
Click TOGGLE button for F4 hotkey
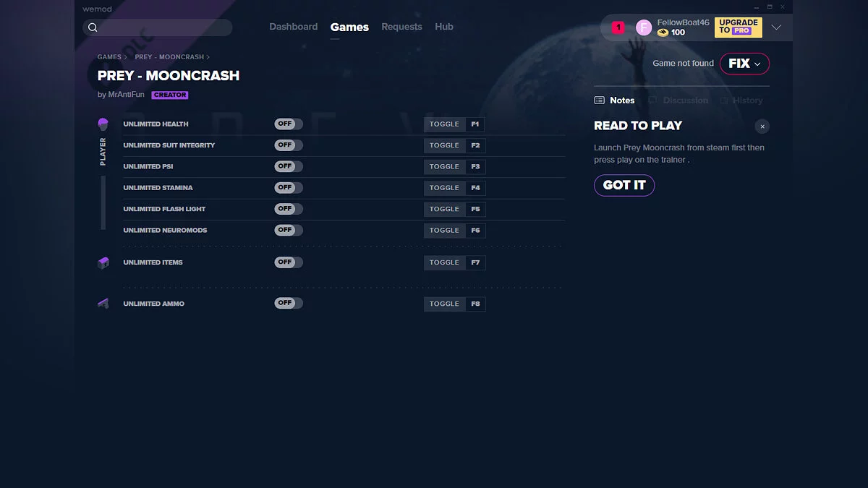point(444,187)
